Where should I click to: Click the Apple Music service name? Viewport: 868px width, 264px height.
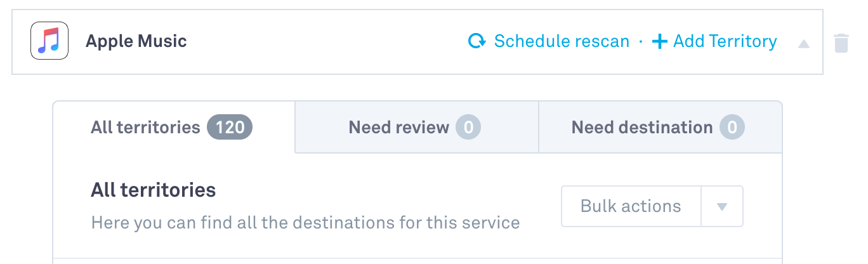click(136, 42)
